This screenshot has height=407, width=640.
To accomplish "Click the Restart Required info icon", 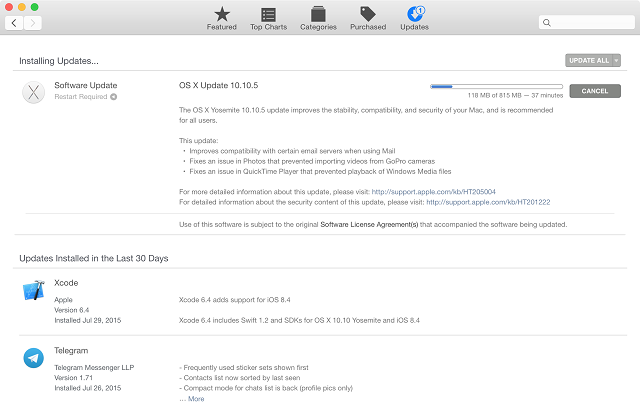I will (113, 97).
